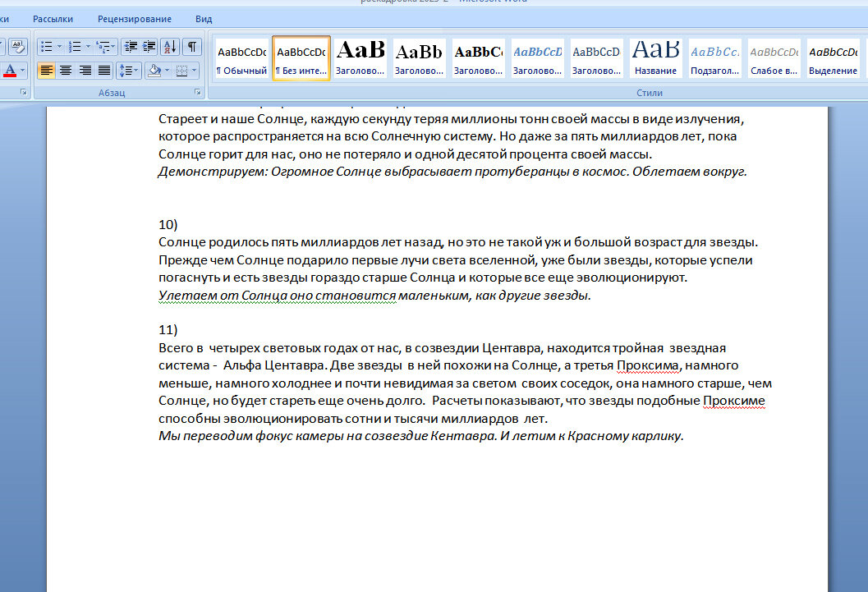Open the Абзац paragraph dialog launcher
Viewport: 868px width, 592px height.
pos(198,92)
